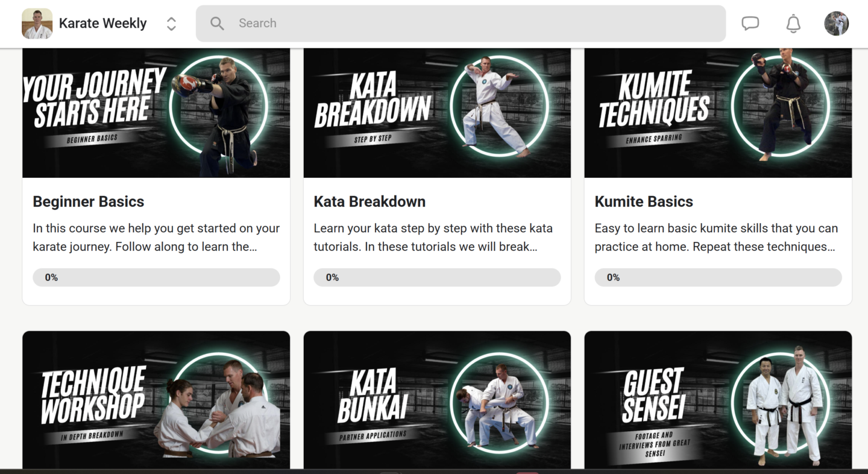Click the search magnifier icon
The image size is (868, 474).
click(x=217, y=24)
